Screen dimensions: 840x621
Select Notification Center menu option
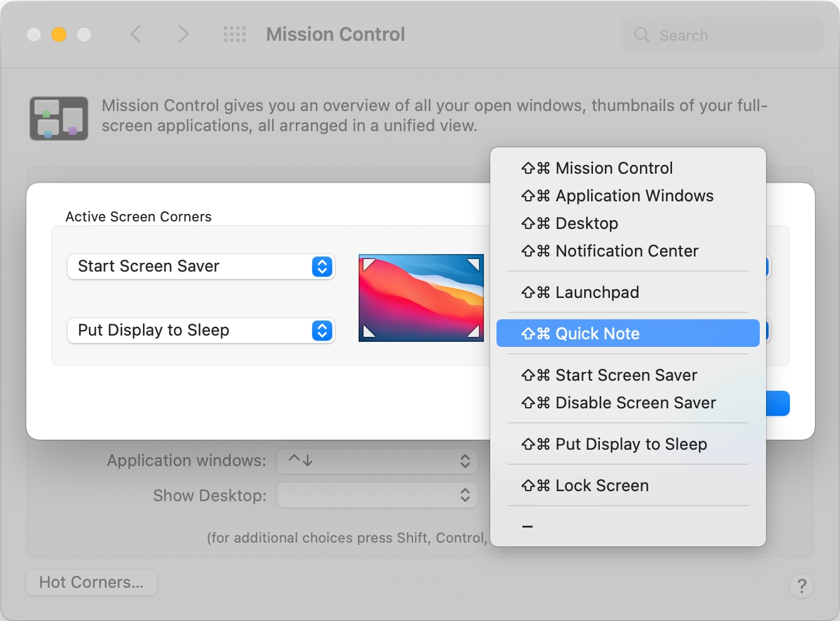628,251
